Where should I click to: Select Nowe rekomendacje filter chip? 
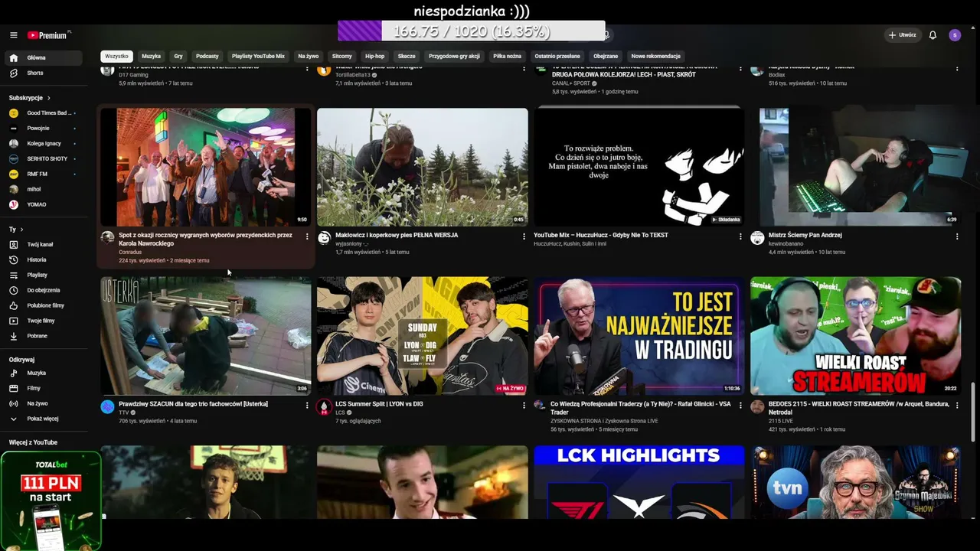pos(655,57)
